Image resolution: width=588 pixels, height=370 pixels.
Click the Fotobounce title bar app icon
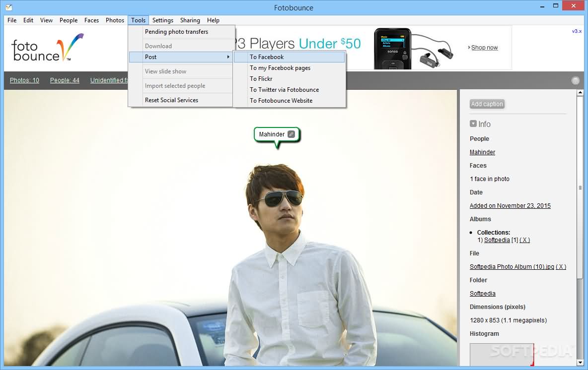point(8,7)
